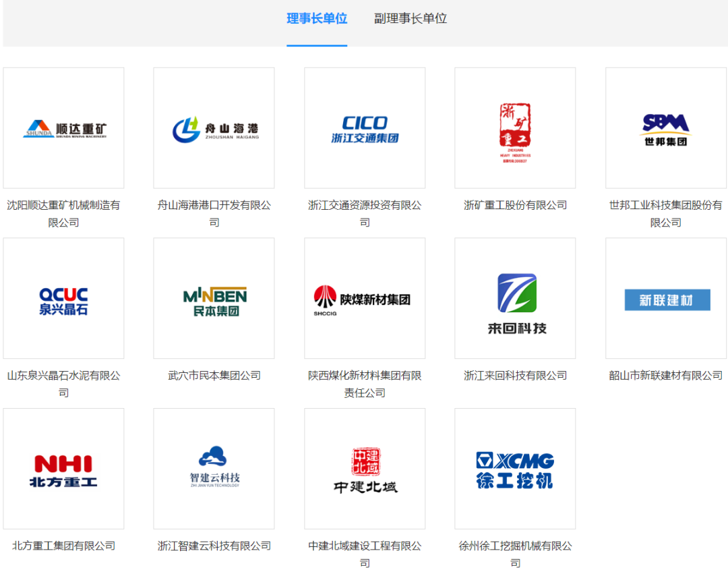Click the 徐州徐工挖掘机械有限公司 company name

[x=516, y=554]
